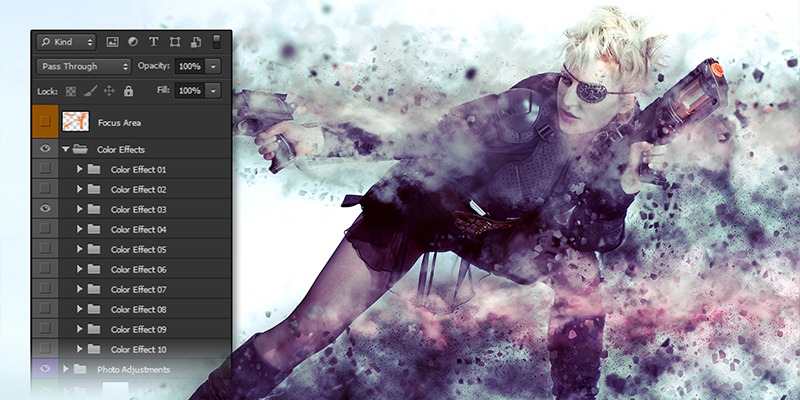Select the Color Effect 07 group layer

(x=138, y=289)
